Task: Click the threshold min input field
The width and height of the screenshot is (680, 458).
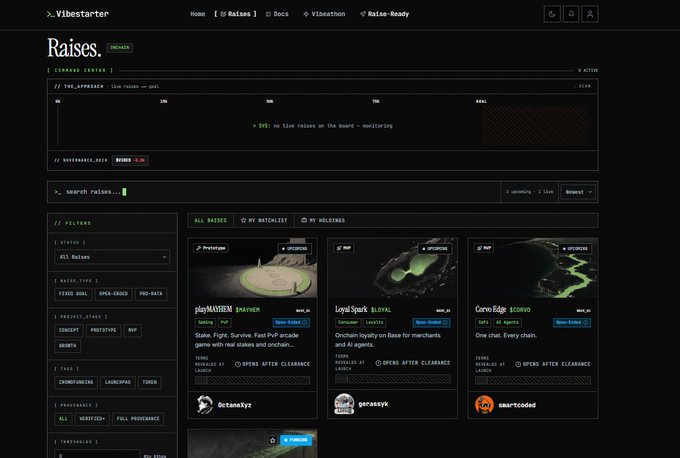Action: click(x=97, y=454)
